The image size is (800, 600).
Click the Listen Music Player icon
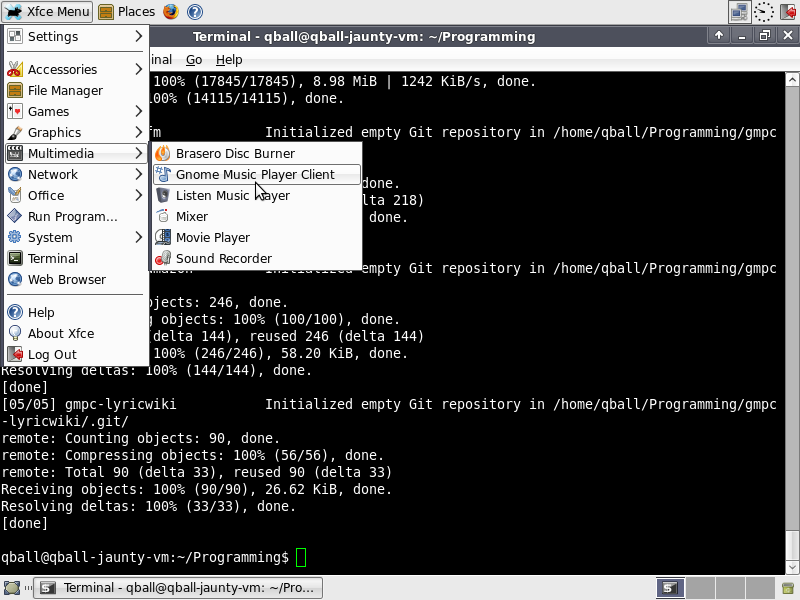click(163, 195)
